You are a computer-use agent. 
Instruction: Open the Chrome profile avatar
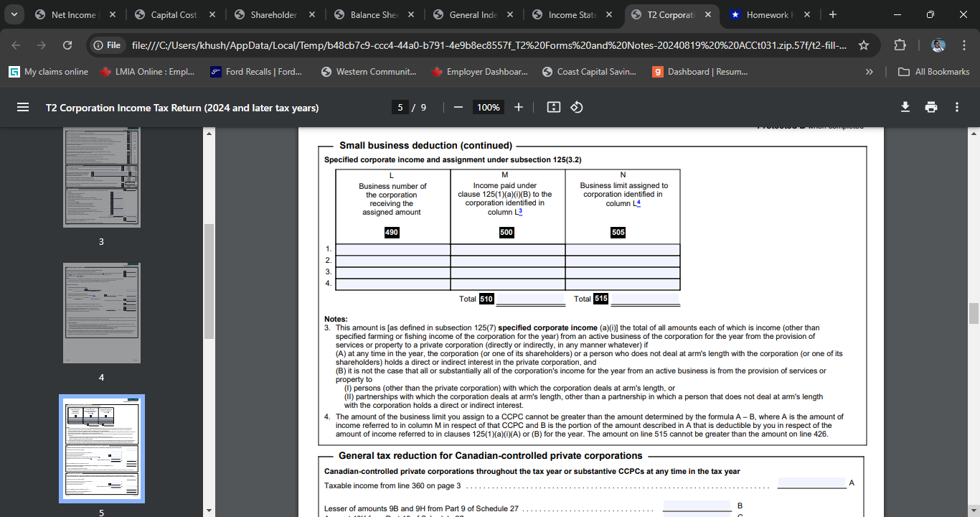click(x=938, y=44)
